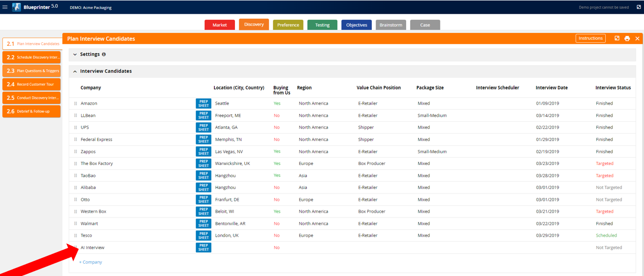Click location Franfurt, DE
Image resolution: width=644 pixels, height=276 pixels.
[x=227, y=199]
